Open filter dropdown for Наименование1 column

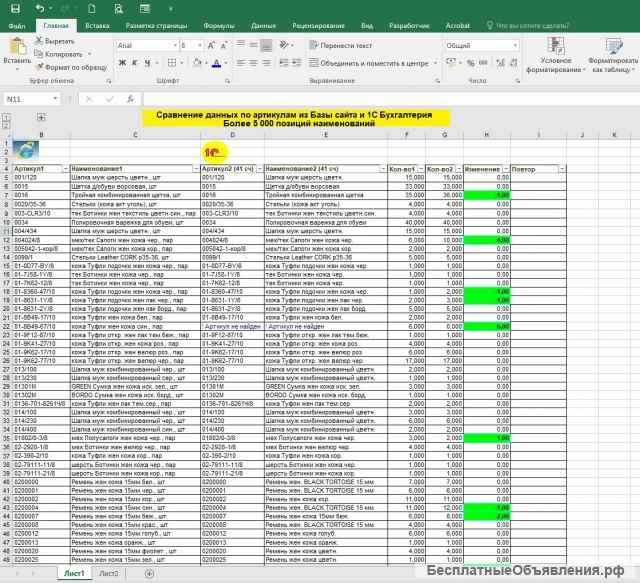[x=196, y=169]
